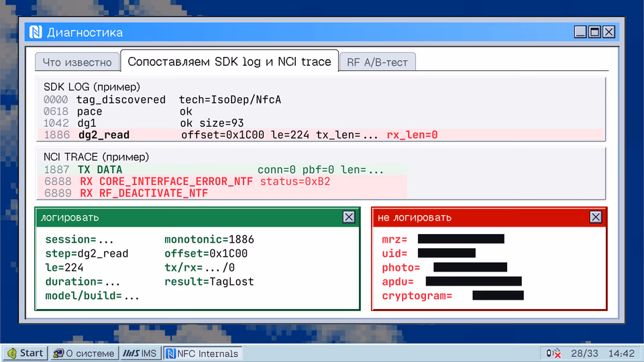The height and width of the screenshot is (362, 644).
Task: Activate the NFC Internals taskbar item
Action: 203,353
